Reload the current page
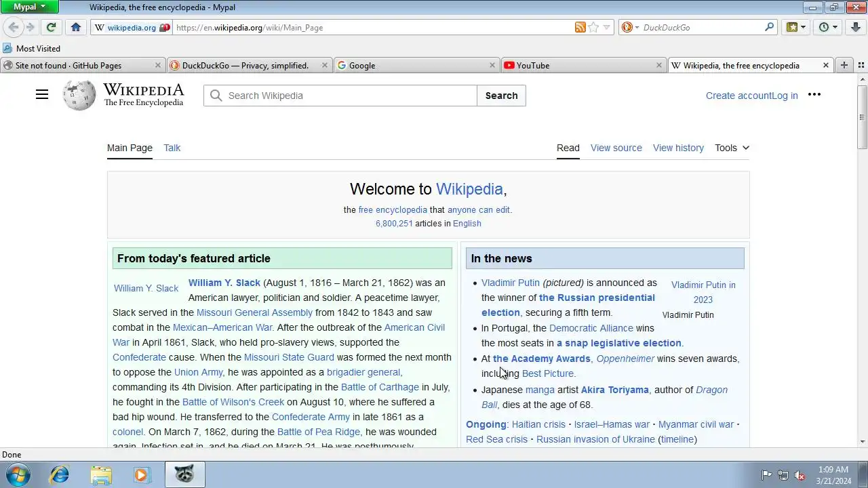 pos(51,27)
